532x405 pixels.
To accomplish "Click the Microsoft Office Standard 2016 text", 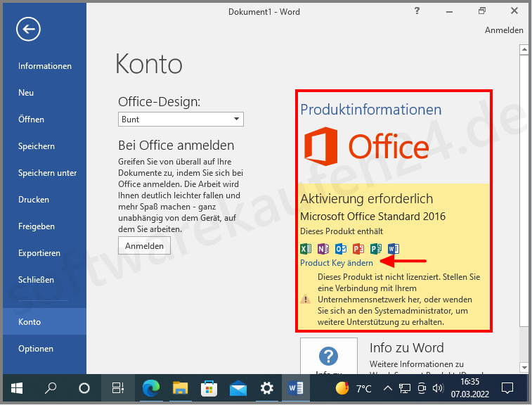I will (373, 217).
